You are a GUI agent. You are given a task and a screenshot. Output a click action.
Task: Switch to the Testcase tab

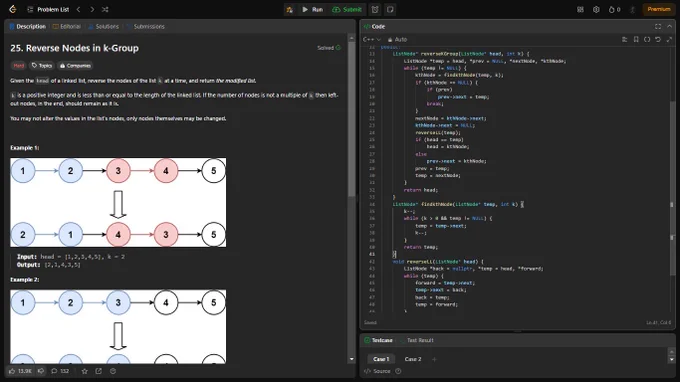(x=379, y=340)
